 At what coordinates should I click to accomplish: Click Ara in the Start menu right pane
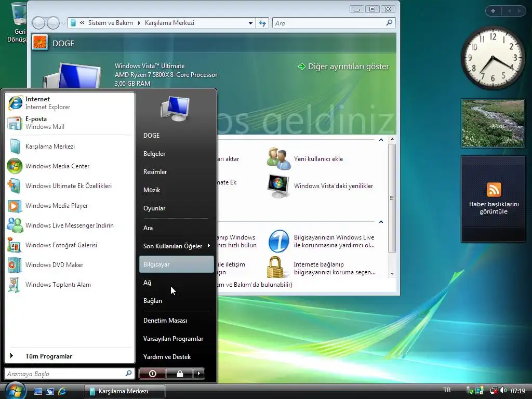[x=177, y=228]
